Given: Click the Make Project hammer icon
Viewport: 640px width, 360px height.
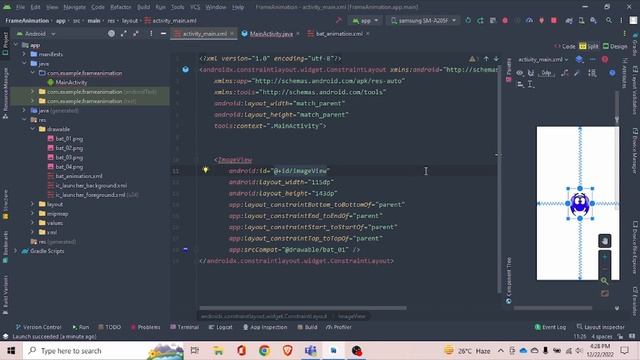Looking at the screenshot, I should pos(338,20).
